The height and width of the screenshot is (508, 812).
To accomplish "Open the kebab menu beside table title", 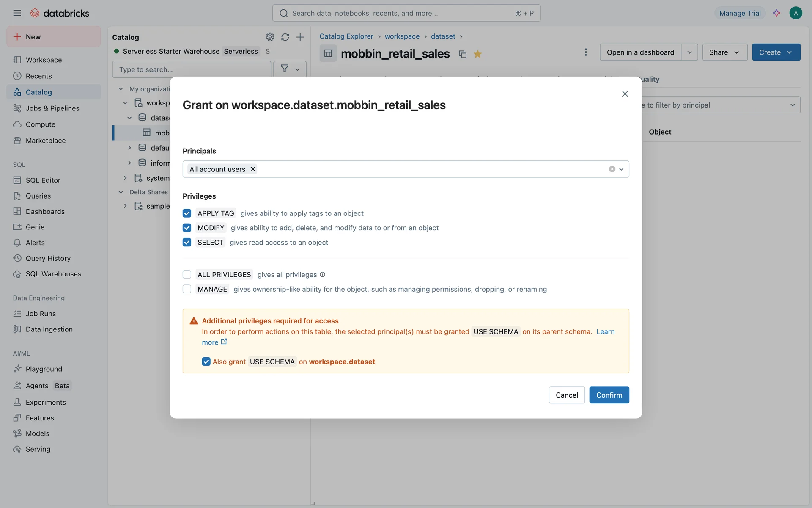I will point(586,52).
